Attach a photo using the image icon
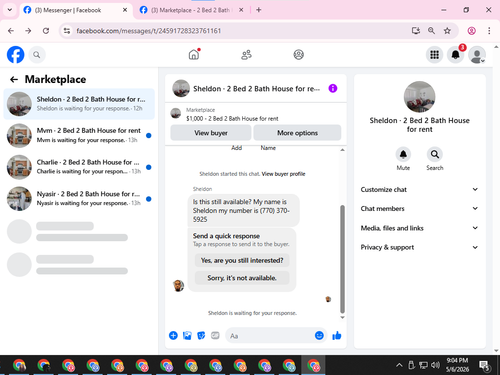 click(187, 335)
